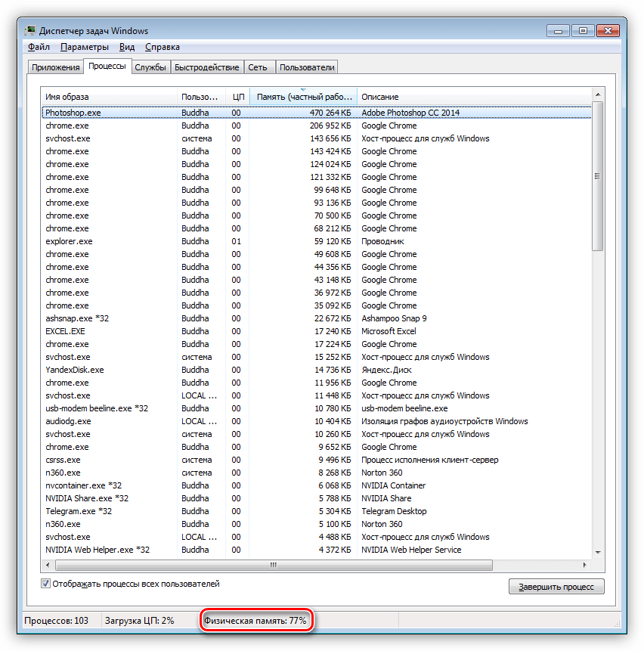Open the Приложения tab
644x651 pixels.
point(55,67)
